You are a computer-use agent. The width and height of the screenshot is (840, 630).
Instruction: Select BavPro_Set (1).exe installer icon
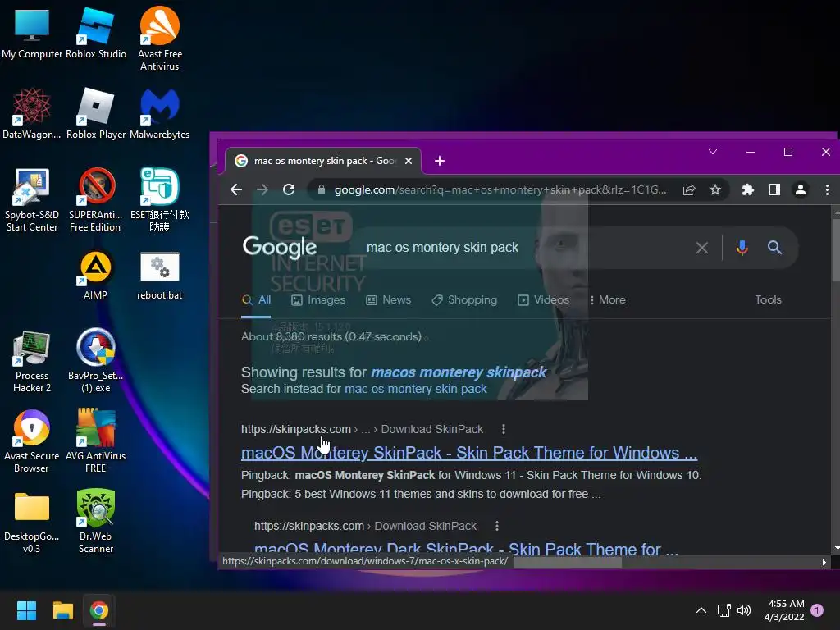click(x=96, y=361)
